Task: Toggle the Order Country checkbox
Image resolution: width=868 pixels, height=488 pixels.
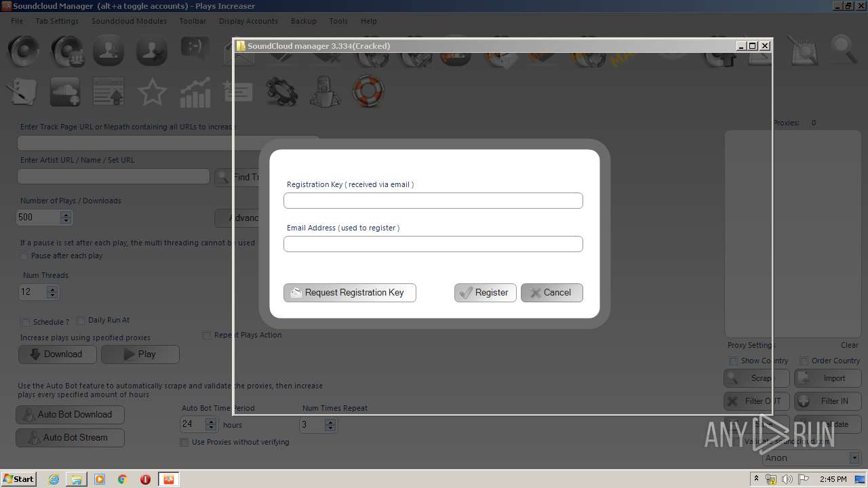Action: pyautogui.click(x=804, y=361)
